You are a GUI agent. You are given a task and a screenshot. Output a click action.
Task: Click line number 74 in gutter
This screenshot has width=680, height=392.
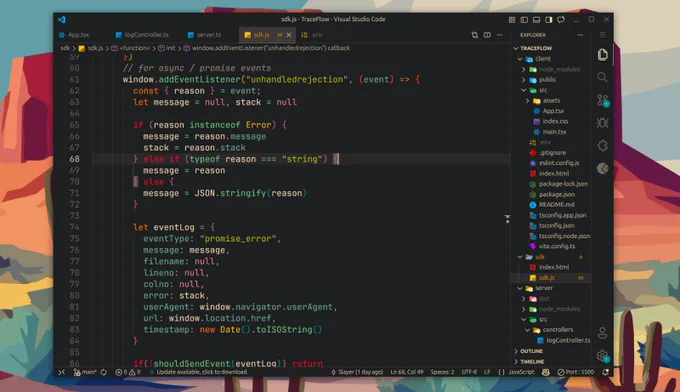click(x=74, y=227)
